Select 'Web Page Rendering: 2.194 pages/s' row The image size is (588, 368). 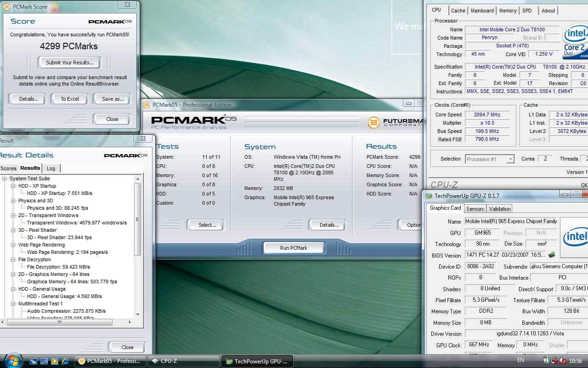click(68, 252)
